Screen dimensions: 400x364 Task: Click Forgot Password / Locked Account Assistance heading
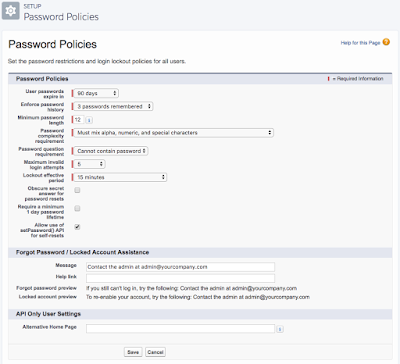[82, 252]
